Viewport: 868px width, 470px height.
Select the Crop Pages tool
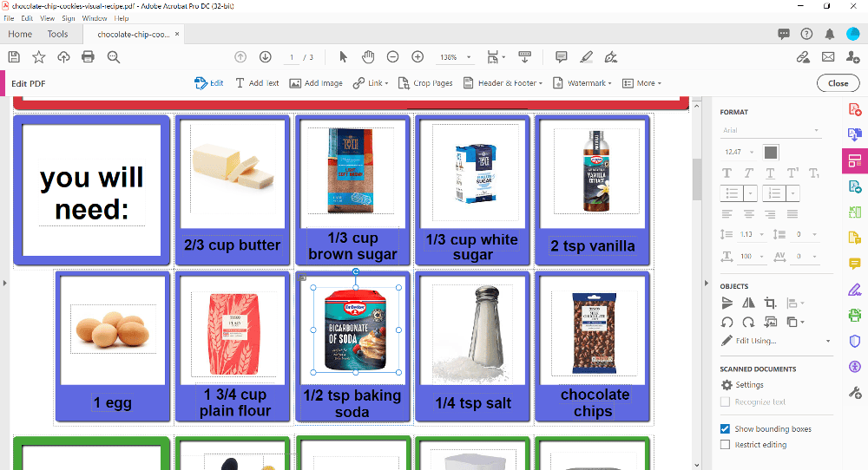(x=425, y=83)
